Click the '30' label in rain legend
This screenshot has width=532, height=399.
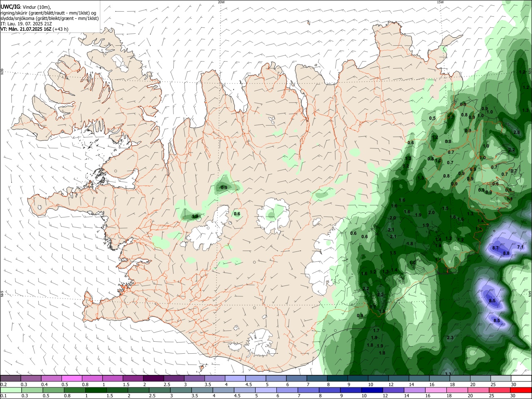tap(514, 396)
